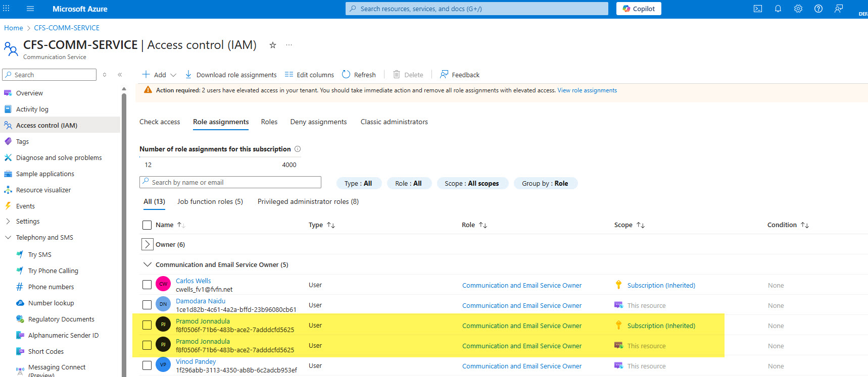Select Privileged administrator roles (8) tab
The height and width of the screenshot is (377, 868).
(x=308, y=201)
